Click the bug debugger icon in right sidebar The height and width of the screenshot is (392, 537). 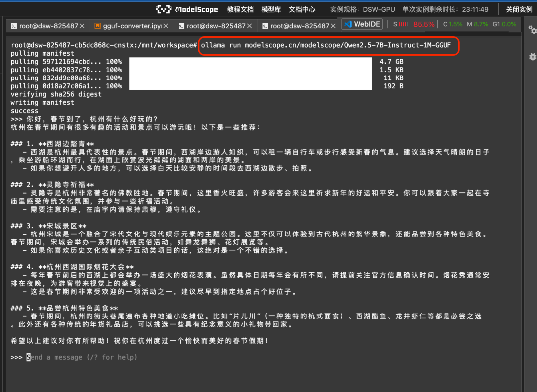532,57
